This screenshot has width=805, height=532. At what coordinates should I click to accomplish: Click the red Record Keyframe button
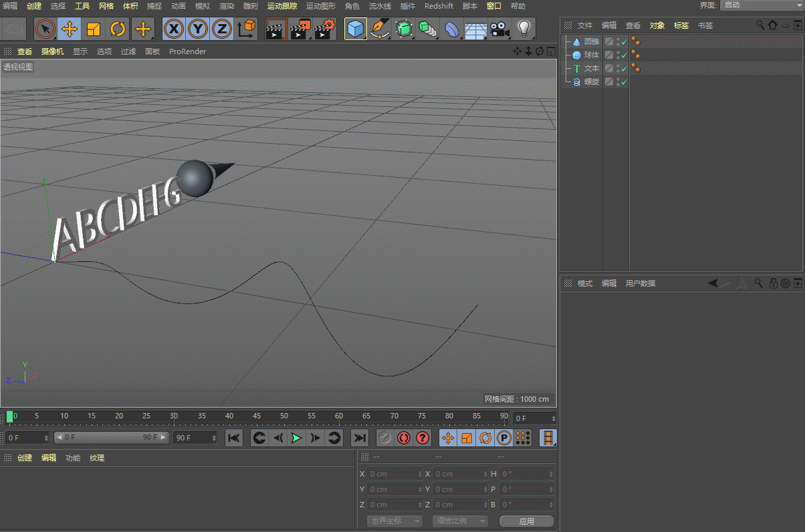(x=403, y=438)
